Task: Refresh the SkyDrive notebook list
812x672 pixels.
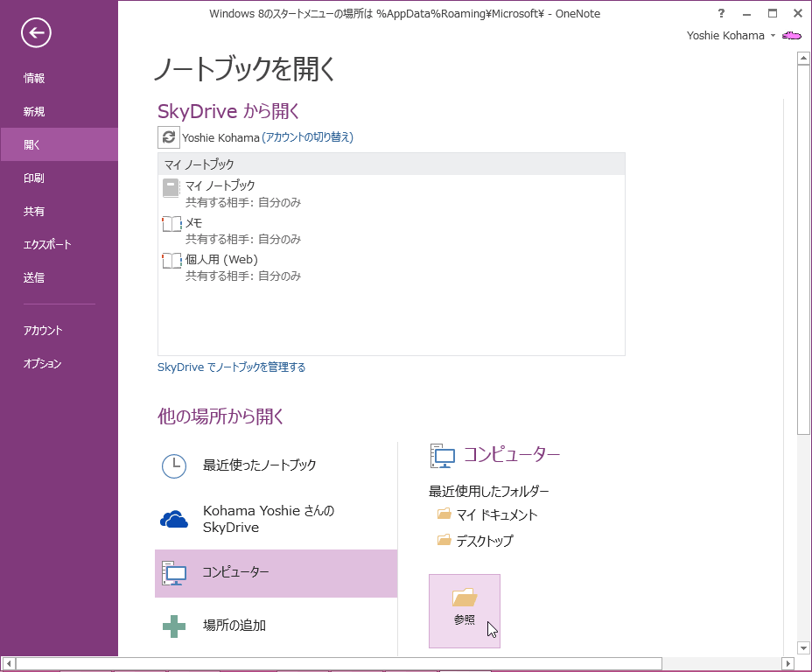Action: click(169, 137)
